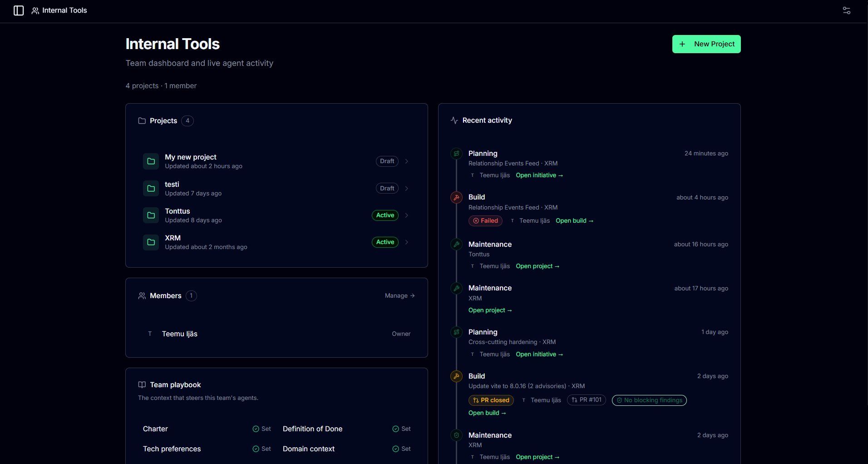
Task: Click the yellow Build icon from 2 days ago
Action: point(456,376)
